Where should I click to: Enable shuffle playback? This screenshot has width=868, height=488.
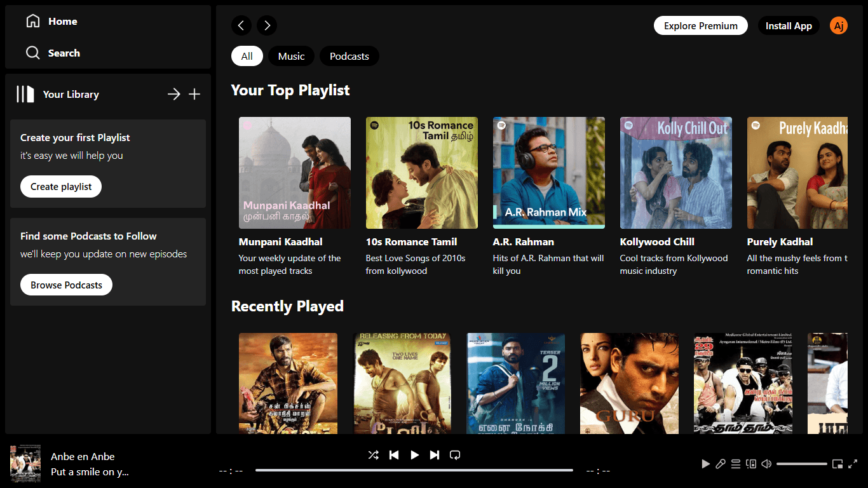374,455
